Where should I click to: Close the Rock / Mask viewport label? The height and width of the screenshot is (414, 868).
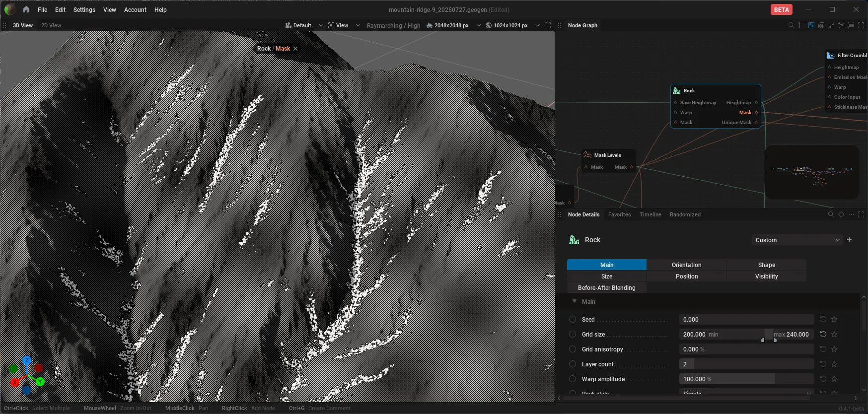(x=295, y=49)
